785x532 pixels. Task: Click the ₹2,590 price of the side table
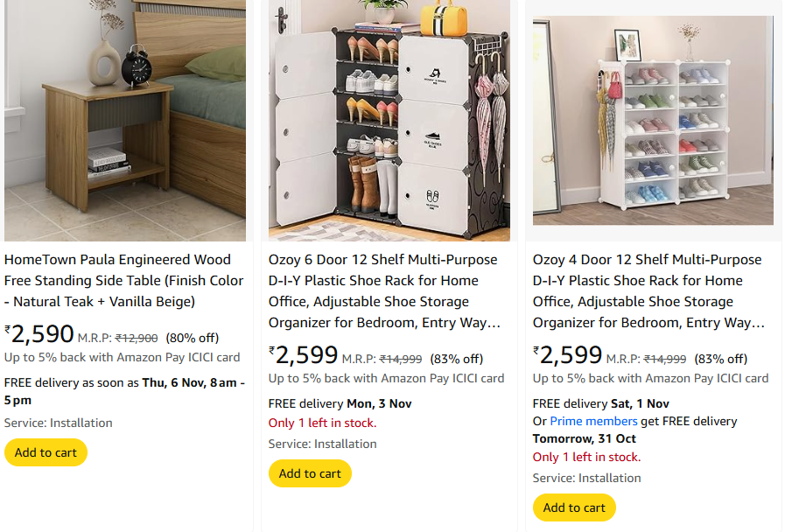click(x=39, y=334)
